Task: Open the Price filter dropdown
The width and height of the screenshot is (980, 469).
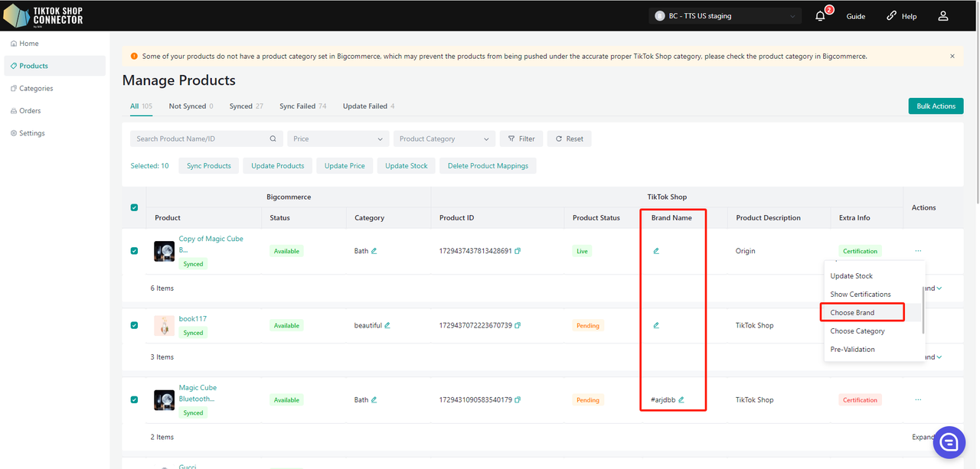Action: [338, 138]
